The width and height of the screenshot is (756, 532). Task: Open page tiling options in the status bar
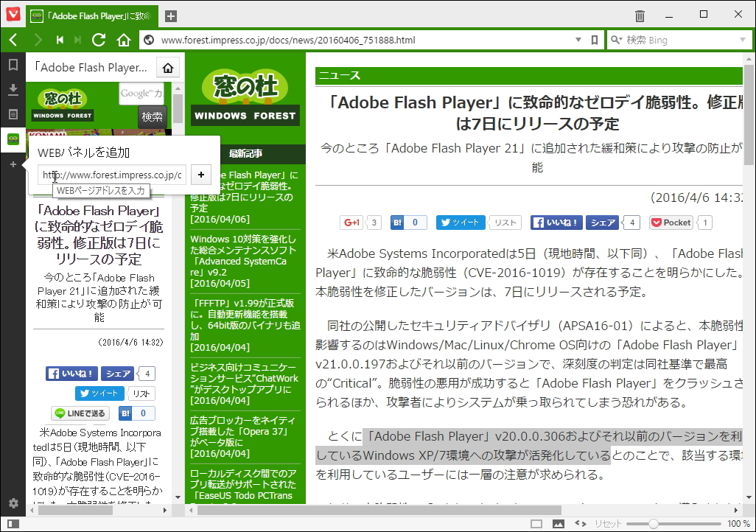point(538,523)
